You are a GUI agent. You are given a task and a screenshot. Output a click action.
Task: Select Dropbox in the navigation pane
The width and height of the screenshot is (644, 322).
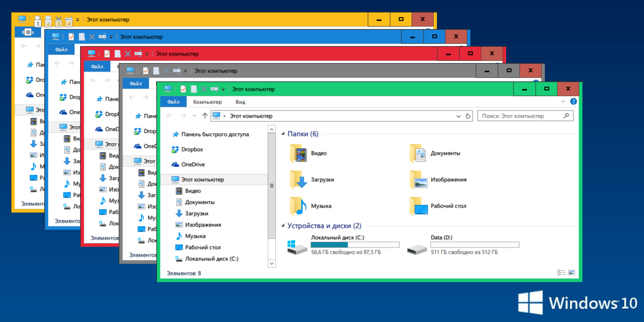tap(192, 149)
